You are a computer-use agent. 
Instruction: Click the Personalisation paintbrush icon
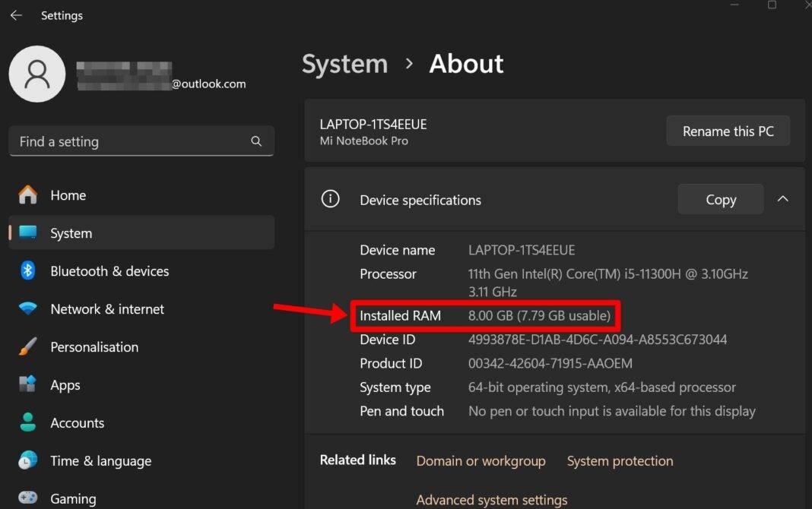pyautogui.click(x=27, y=347)
